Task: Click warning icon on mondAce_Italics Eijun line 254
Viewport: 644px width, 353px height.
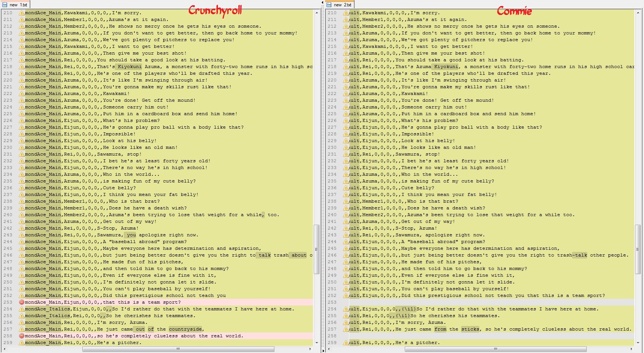Action: (x=21, y=309)
